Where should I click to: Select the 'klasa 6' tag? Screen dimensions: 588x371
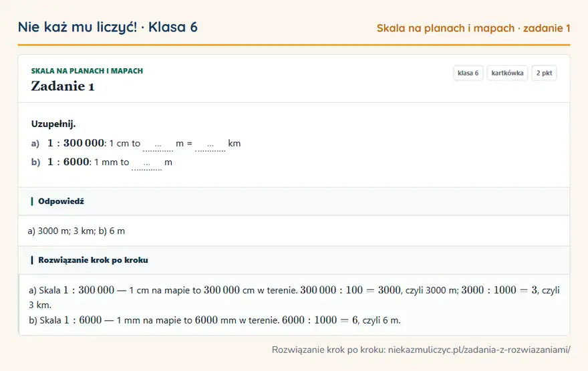point(468,73)
